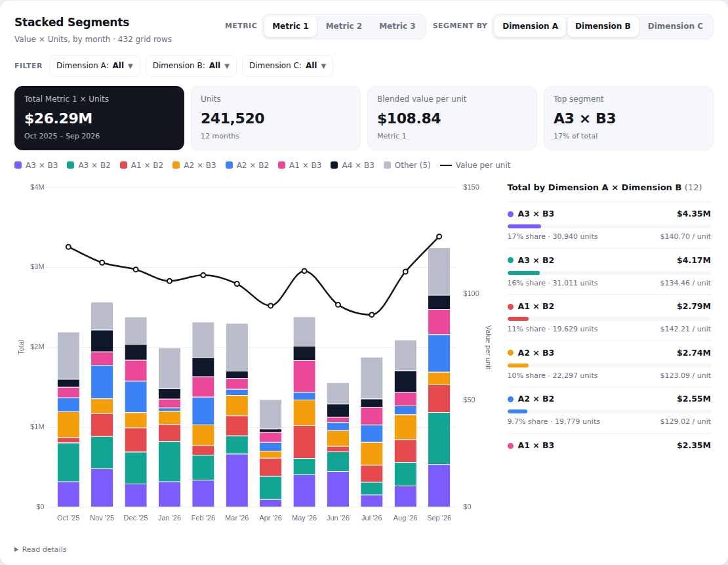Click pink A1 × B3 segment in May '26 bar

pos(304,377)
